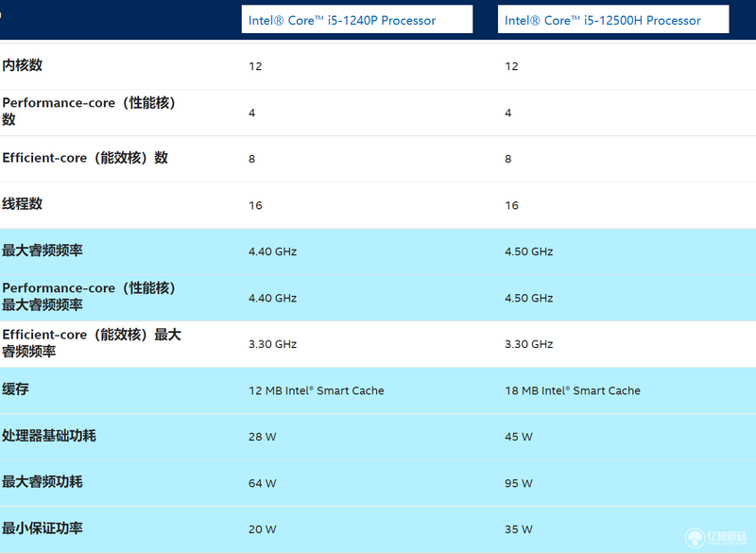Click 4.50 GHz in 最大睿频频率 row
Viewport: 756px width, 554px height.
click(529, 251)
